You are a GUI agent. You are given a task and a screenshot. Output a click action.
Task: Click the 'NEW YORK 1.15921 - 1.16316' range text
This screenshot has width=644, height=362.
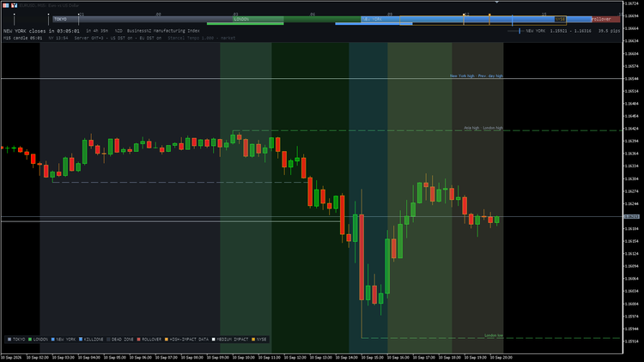coord(559,31)
